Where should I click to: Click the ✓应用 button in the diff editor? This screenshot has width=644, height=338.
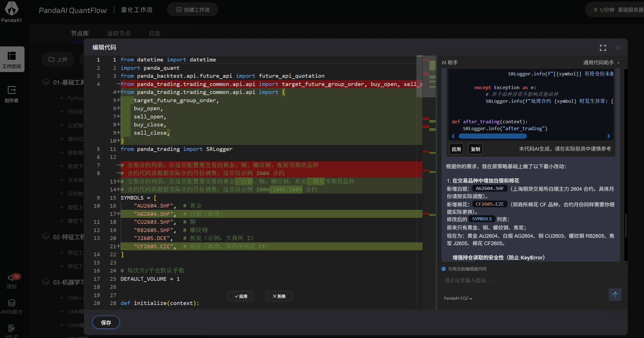point(241,296)
